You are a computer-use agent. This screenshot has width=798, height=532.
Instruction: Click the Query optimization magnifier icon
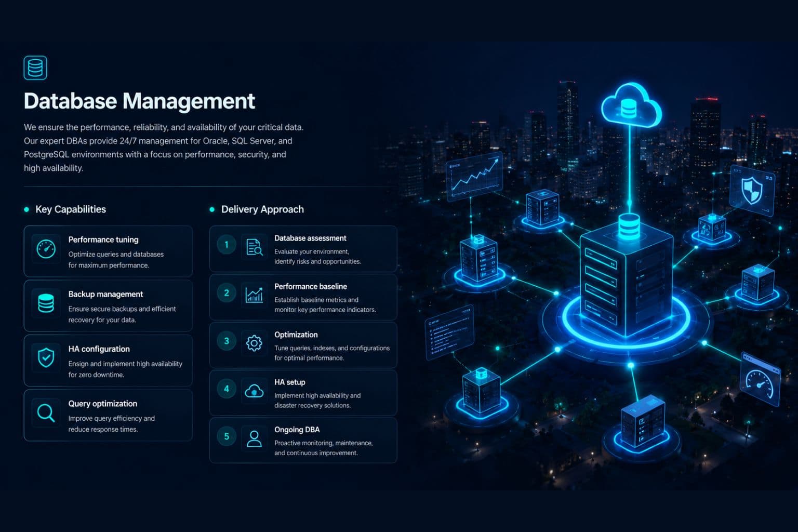46,413
